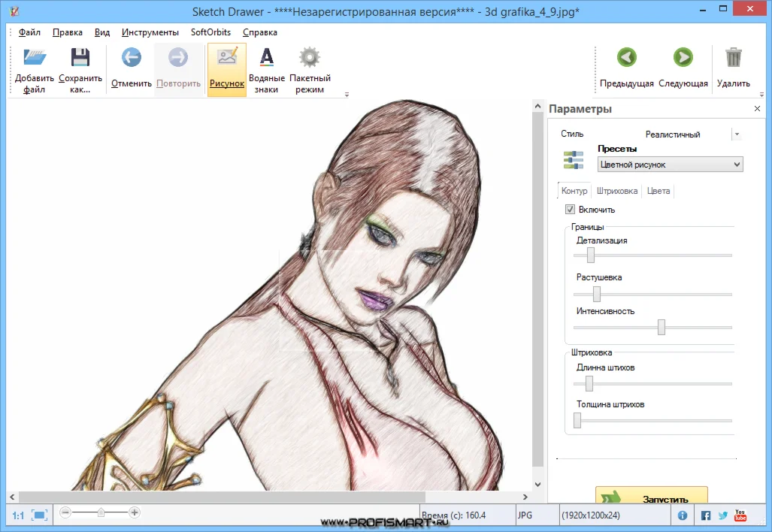The height and width of the screenshot is (532, 772).
Task: Expand the toolbar overflow arrow
Action: 347,95
